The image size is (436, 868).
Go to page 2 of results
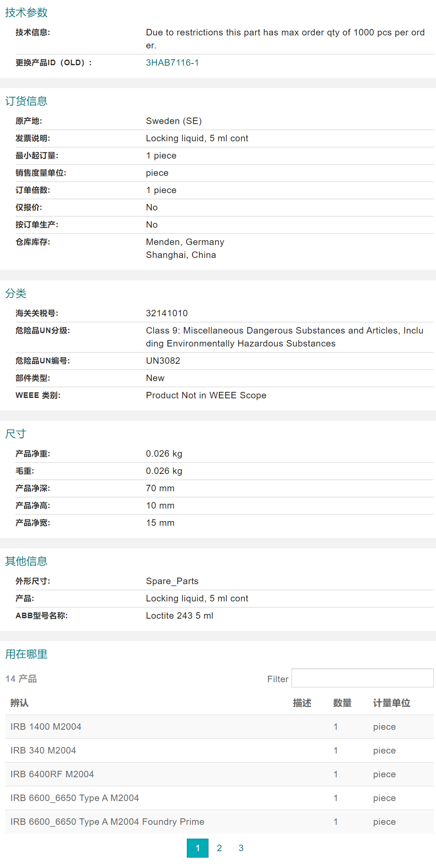point(219,848)
